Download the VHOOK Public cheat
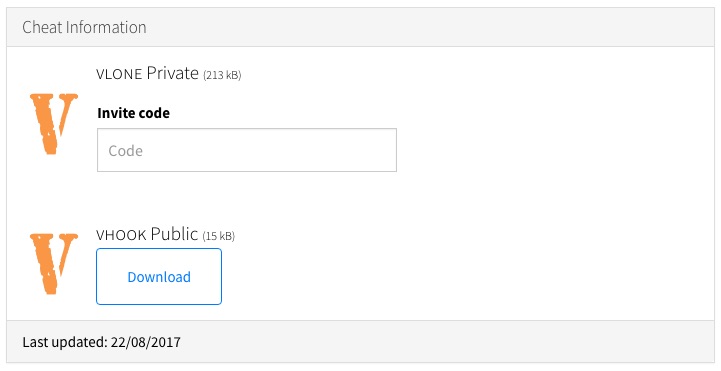721x371 pixels. (159, 276)
